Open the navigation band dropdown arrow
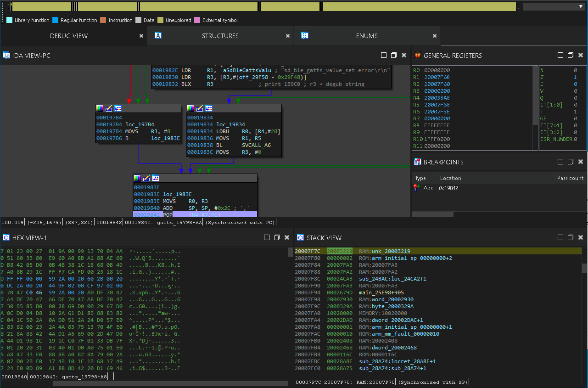This screenshot has height=388, width=588. (580, 6)
